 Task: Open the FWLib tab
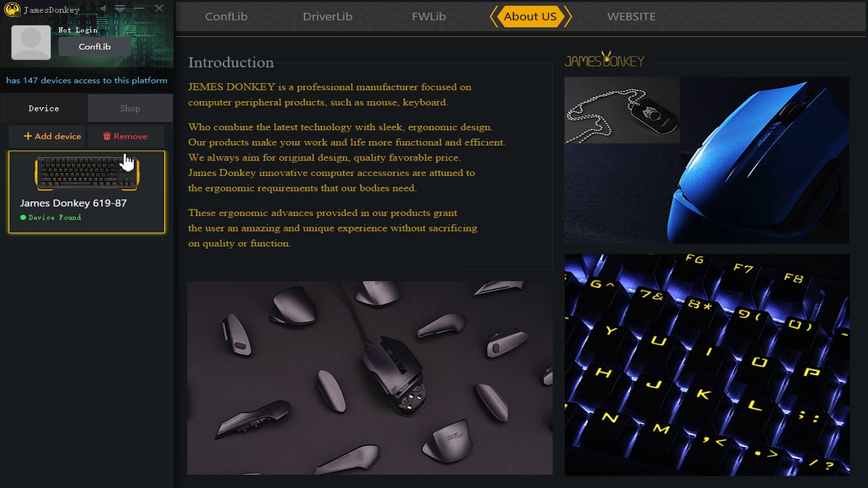[429, 16]
